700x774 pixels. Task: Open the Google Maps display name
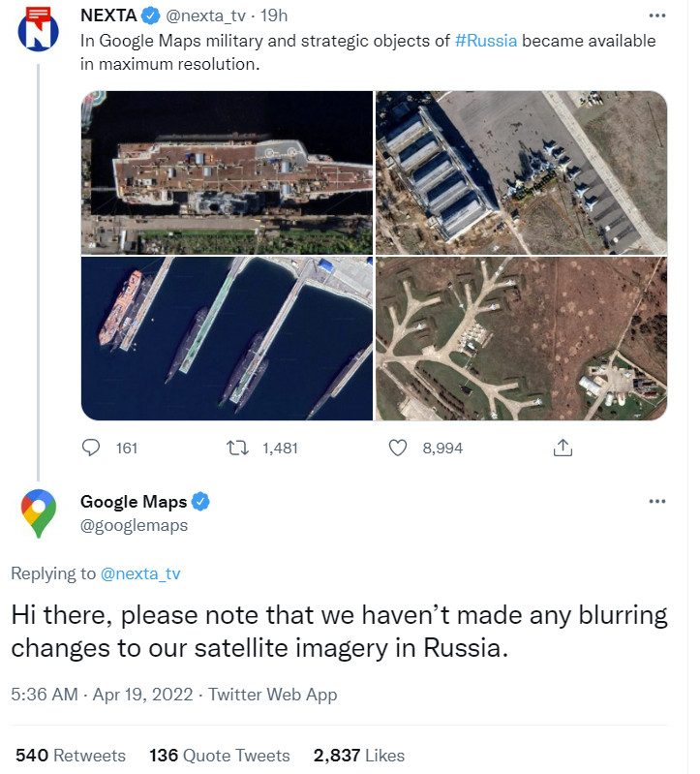133,502
